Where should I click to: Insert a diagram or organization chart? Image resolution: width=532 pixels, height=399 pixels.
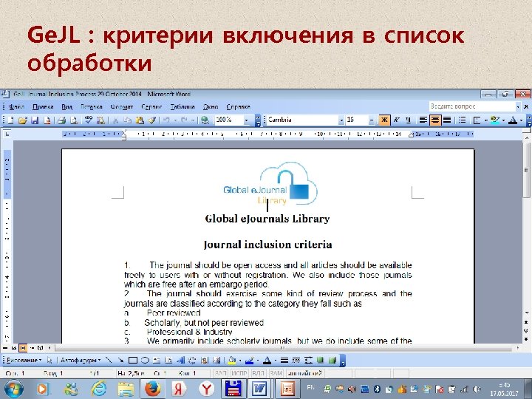pos(192,361)
